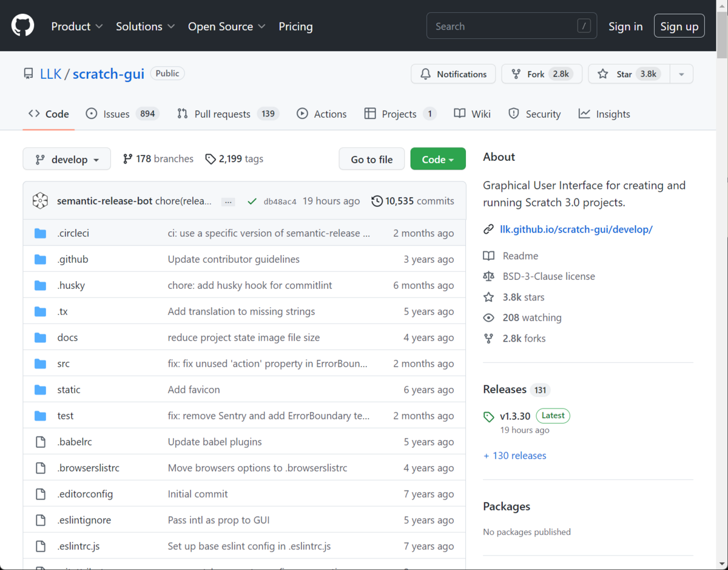Click the .husky folder icon

tap(41, 285)
